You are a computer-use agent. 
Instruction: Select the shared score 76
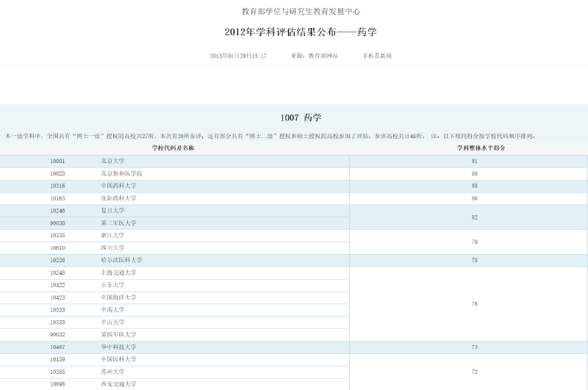coord(474,304)
